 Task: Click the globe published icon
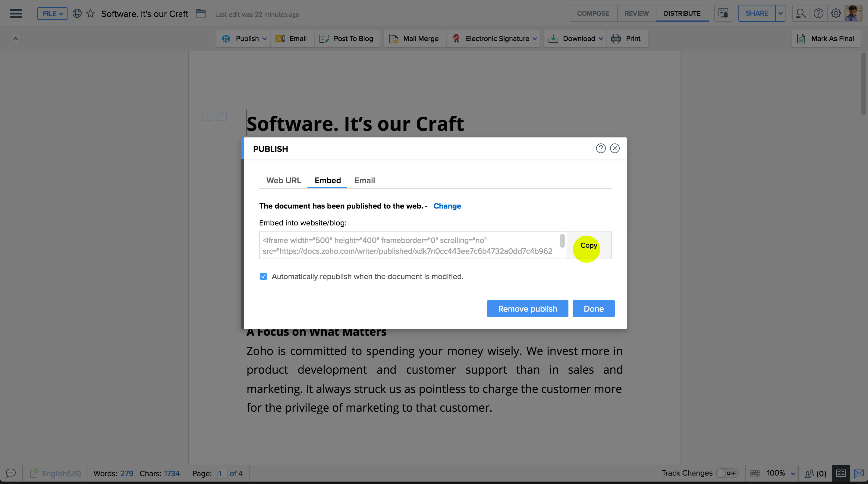[77, 14]
